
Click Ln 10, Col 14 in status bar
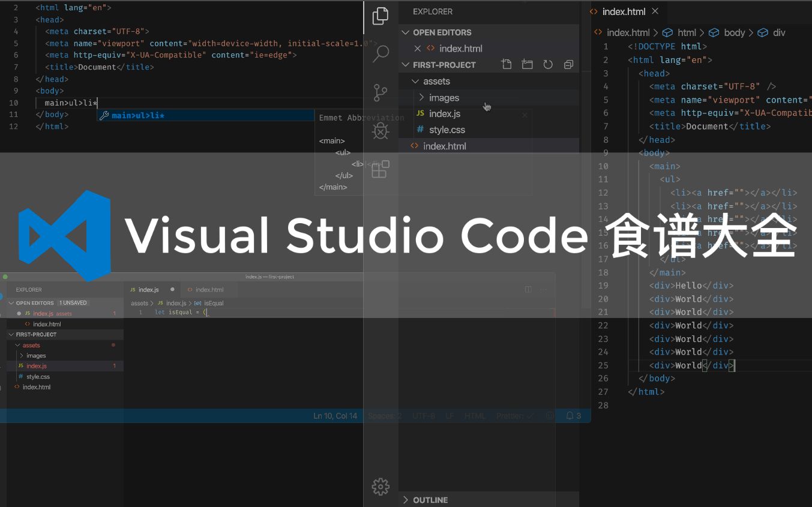pyautogui.click(x=335, y=415)
